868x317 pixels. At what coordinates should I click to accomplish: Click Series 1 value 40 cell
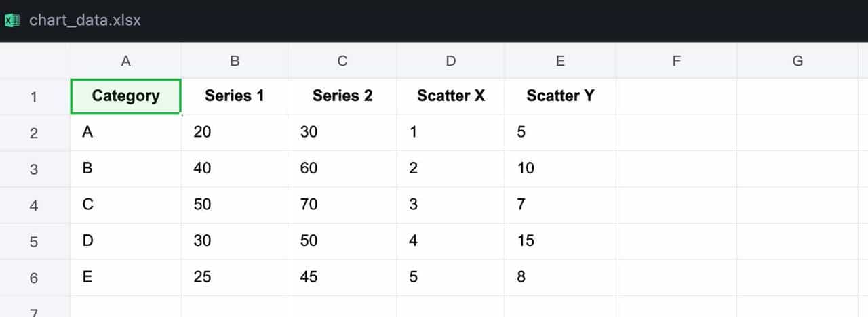coord(234,168)
